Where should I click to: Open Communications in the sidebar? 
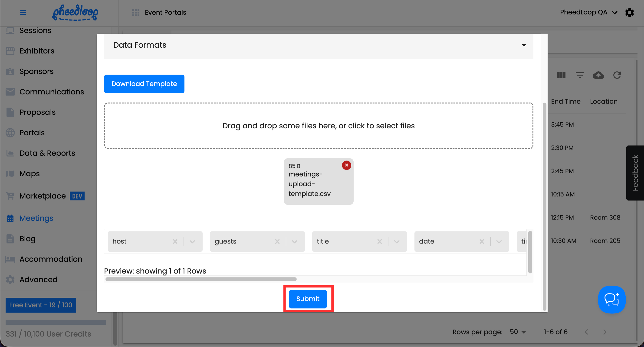point(52,92)
